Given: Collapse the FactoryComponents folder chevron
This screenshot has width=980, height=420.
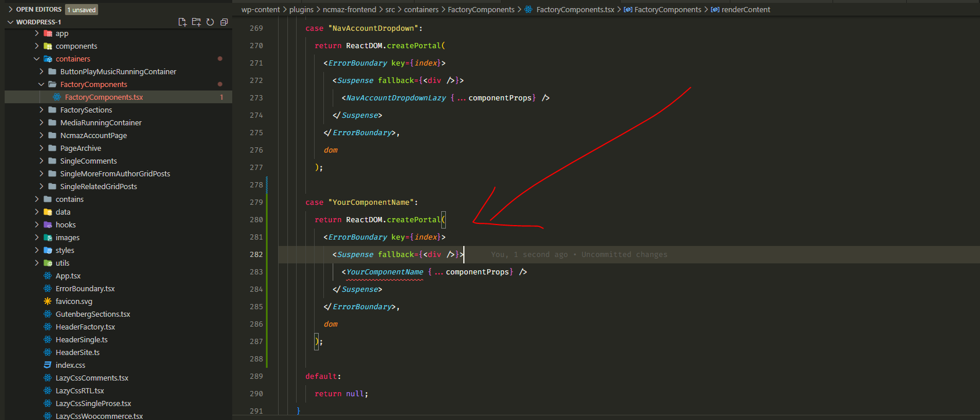Looking at the screenshot, I should coord(41,85).
